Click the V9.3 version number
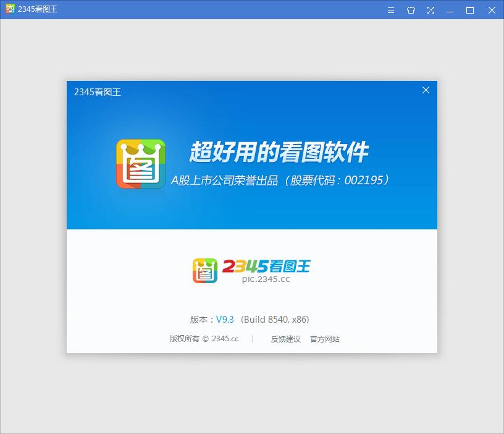Viewport: 504px width, 434px height. [225, 320]
